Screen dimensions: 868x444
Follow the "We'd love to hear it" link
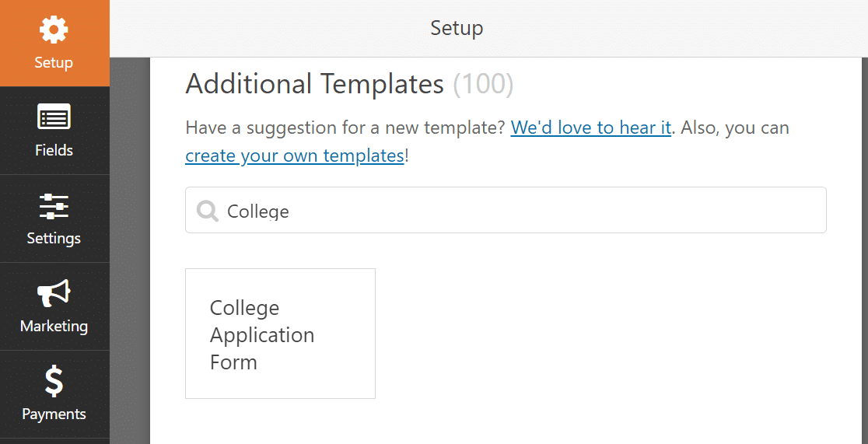coord(590,128)
